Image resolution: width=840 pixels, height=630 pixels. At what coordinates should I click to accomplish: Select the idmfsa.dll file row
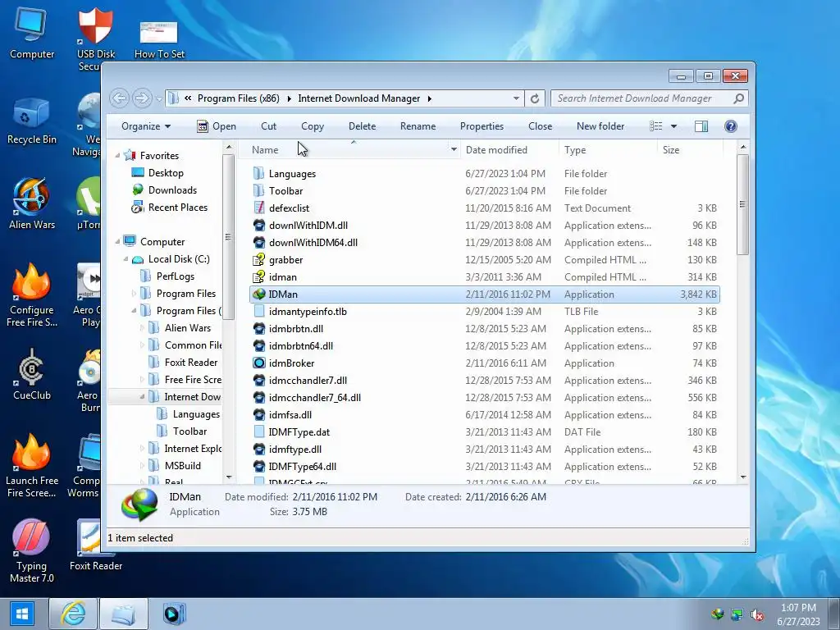485,414
